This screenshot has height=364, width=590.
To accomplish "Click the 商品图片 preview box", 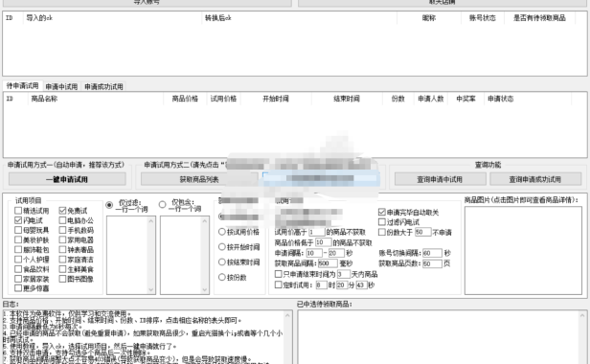I will pos(523,250).
